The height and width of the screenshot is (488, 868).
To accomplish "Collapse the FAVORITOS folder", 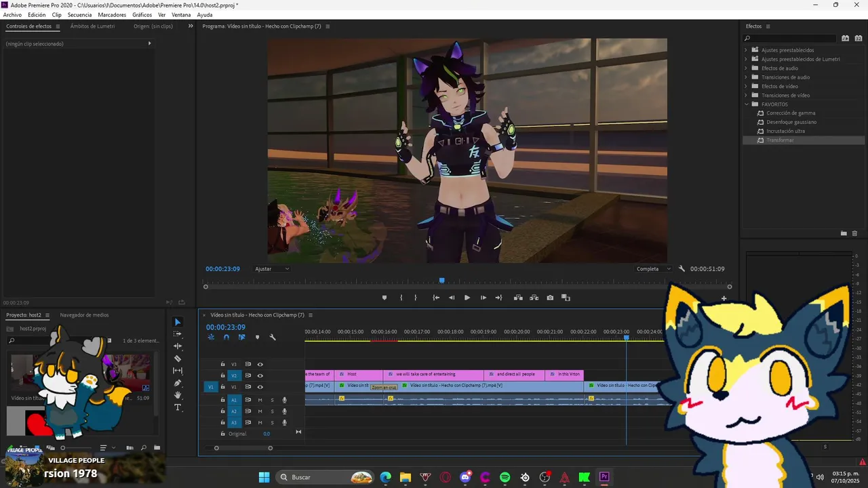I will pyautogui.click(x=746, y=104).
